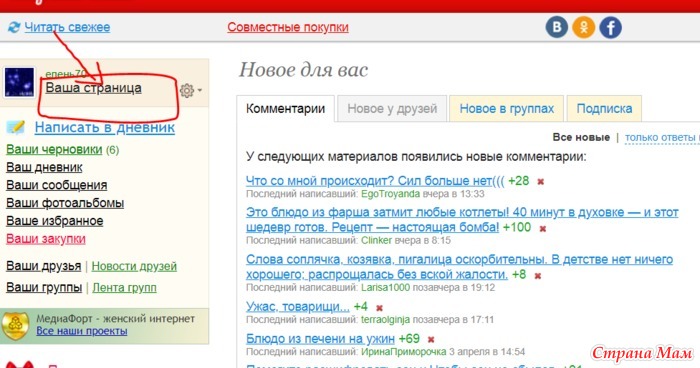Open Все наши проекты link
The height and width of the screenshot is (368, 700).
point(82,331)
